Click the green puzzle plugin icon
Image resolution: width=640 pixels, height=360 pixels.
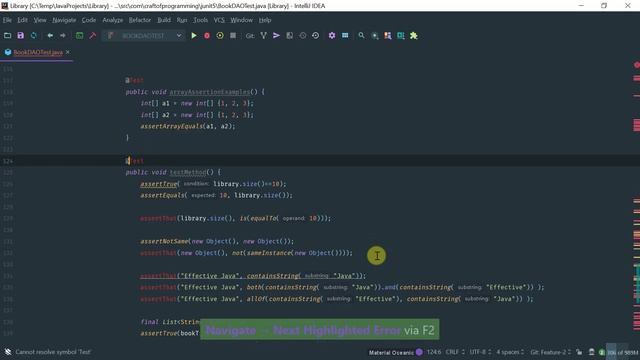point(414,36)
